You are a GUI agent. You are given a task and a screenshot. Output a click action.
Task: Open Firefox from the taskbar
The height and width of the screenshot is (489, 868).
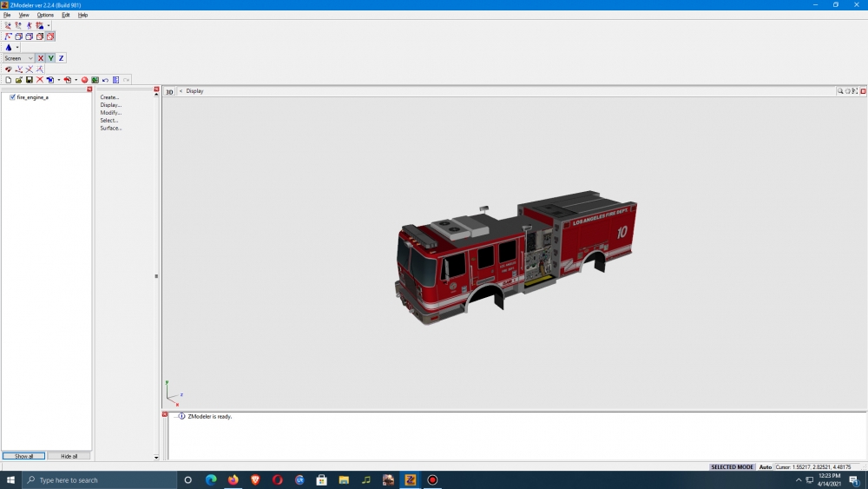click(233, 480)
